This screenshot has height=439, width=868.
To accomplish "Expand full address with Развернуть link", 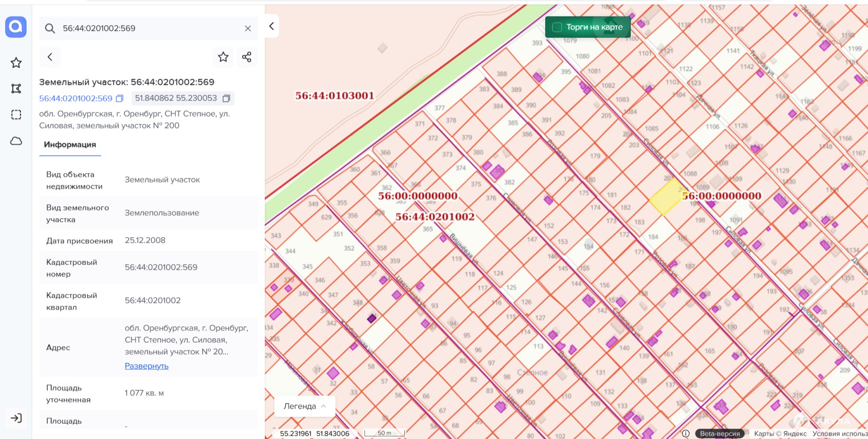I will point(146,366).
